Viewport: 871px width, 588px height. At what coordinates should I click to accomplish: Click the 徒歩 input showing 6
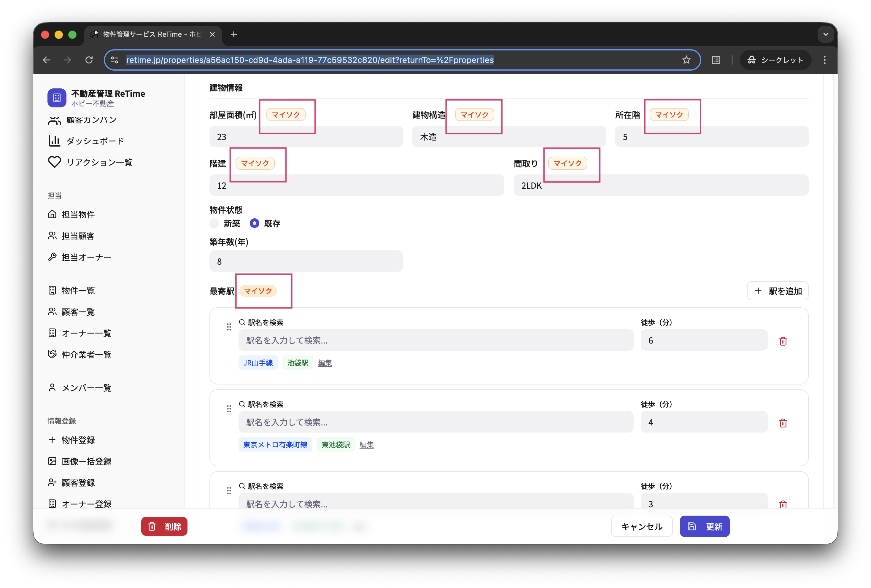pyautogui.click(x=703, y=340)
